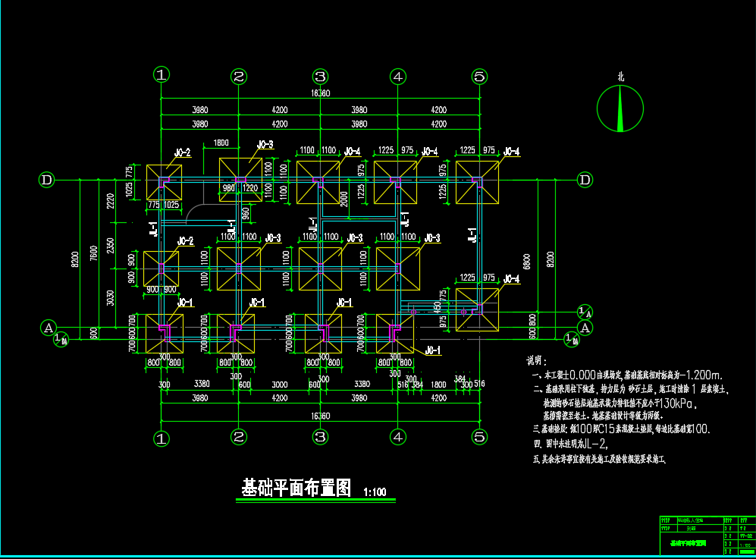Select note line mentioning C15 concrete

pos(622,429)
